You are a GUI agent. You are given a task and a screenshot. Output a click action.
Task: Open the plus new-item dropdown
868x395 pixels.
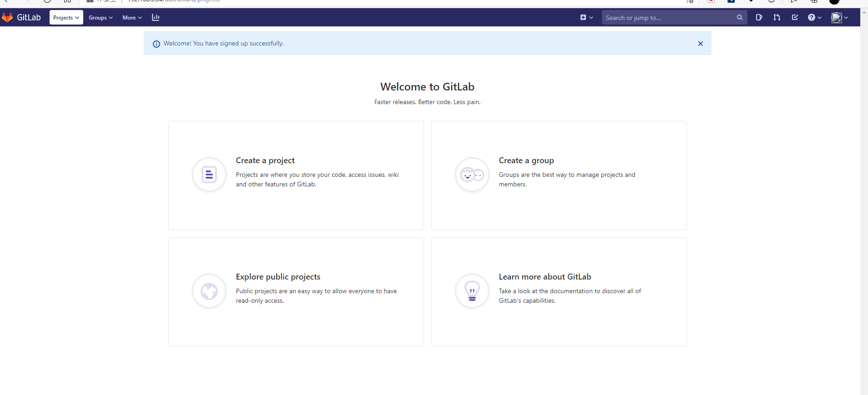tap(586, 17)
